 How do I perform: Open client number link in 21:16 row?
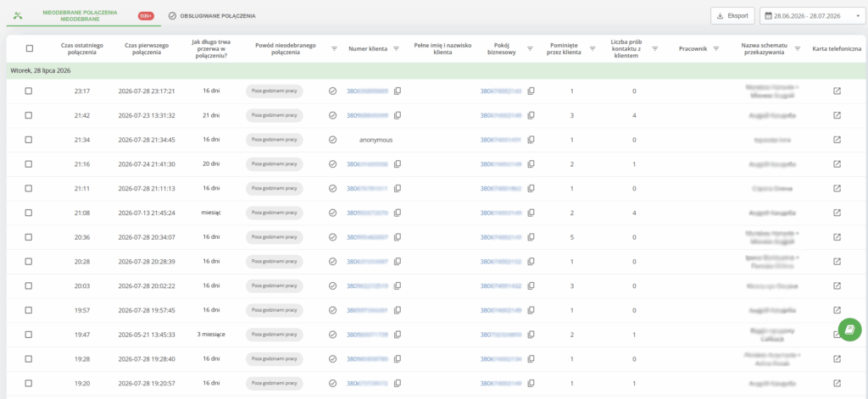(367, 164)
